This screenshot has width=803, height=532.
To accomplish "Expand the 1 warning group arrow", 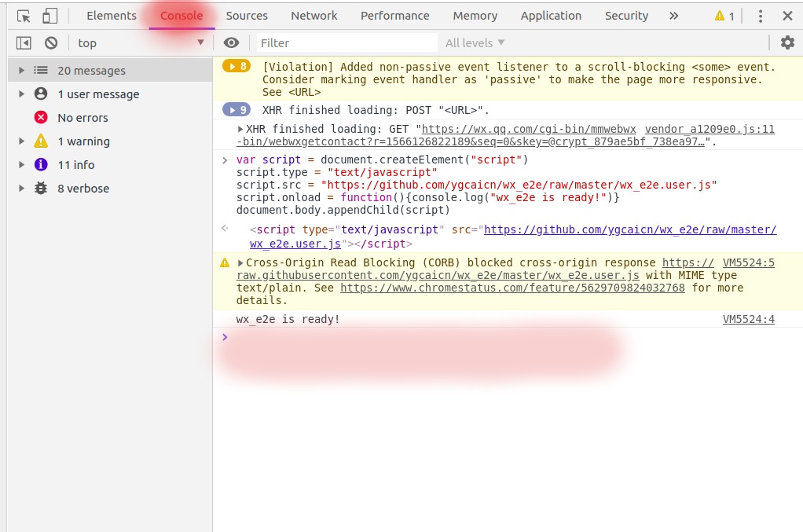I will coord(21,141).
